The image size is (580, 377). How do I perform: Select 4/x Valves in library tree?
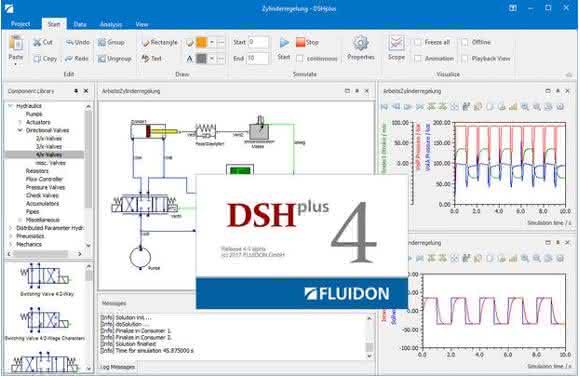(x=44, y=155)
